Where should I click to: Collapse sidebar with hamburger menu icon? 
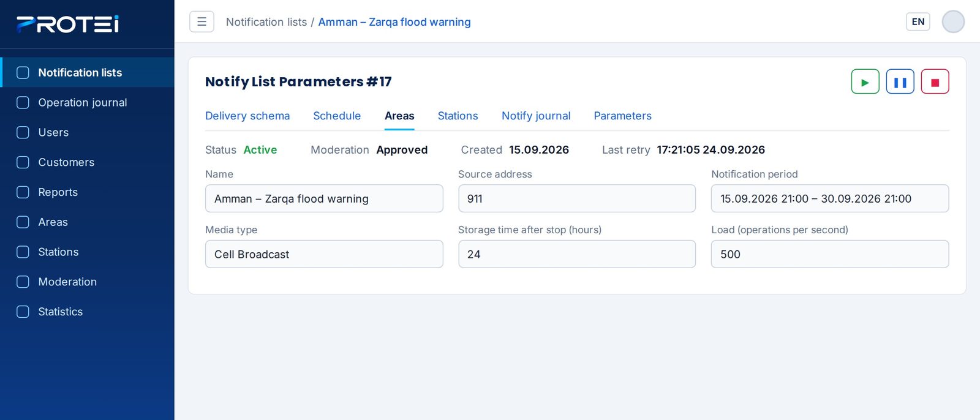202,21
